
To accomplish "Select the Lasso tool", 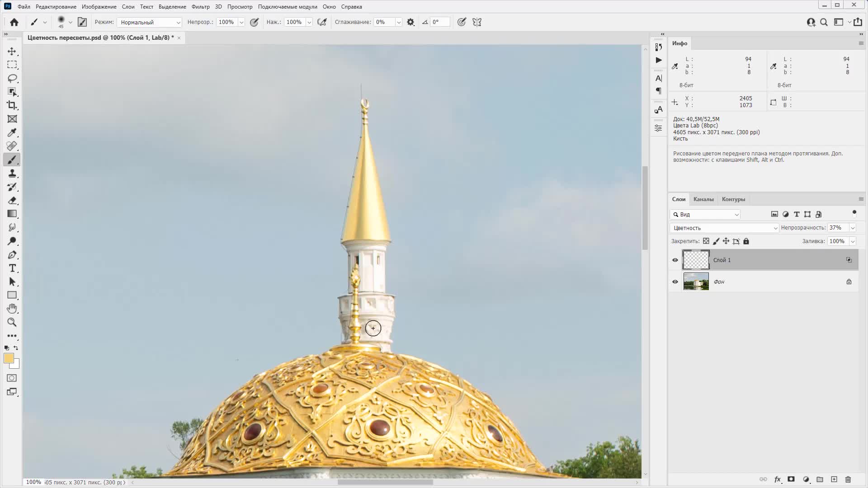I will (x=12, y=78).
